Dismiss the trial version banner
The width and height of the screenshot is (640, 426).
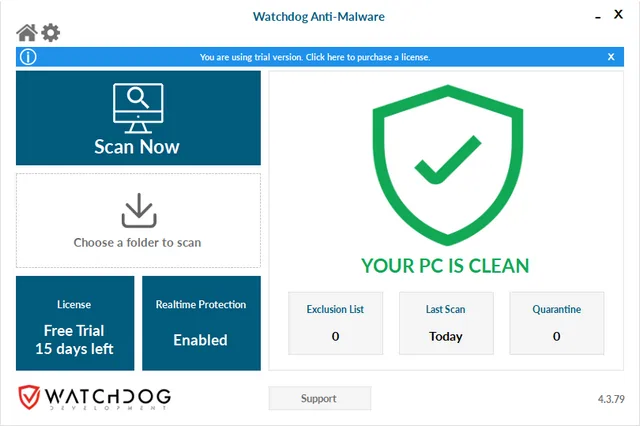coord(611,57)
